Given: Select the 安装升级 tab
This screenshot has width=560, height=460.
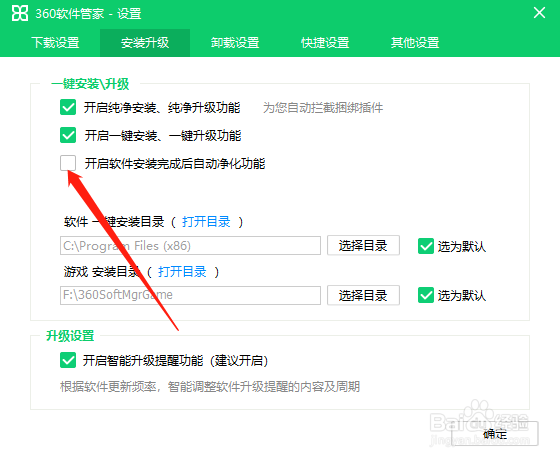Looking at the screenshot, I should (x=145, y=42).
